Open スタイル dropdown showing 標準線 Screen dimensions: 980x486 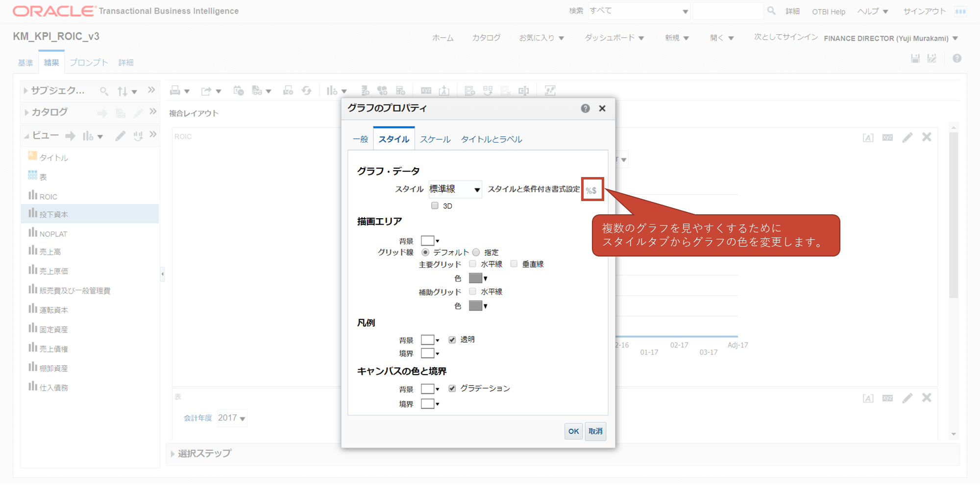click(455, 189)
